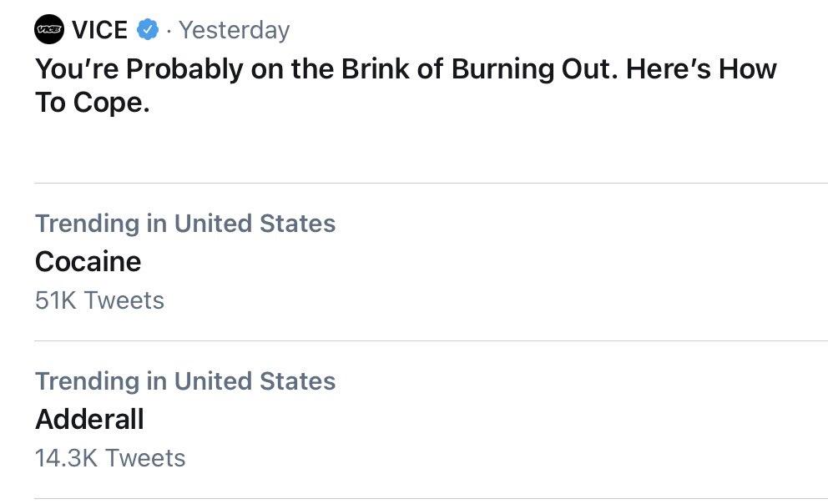Open the VICE account name
The image size is (828, 504).
click(x=99, y=31)
